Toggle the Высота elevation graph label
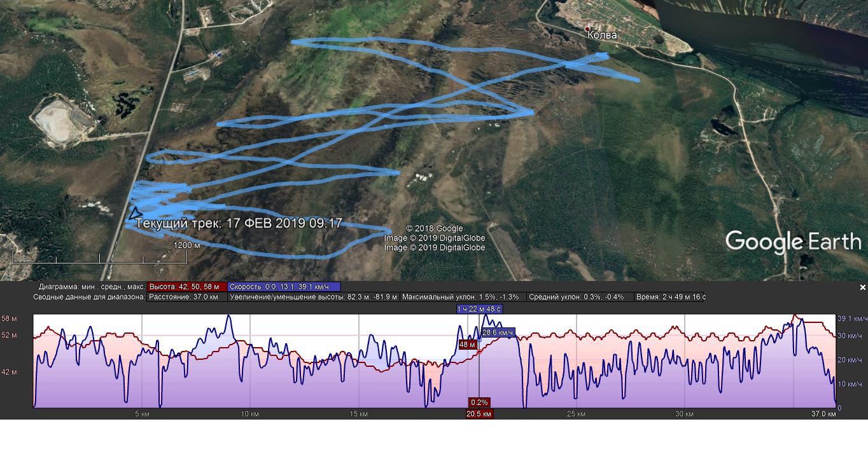 tap(186, 287)
